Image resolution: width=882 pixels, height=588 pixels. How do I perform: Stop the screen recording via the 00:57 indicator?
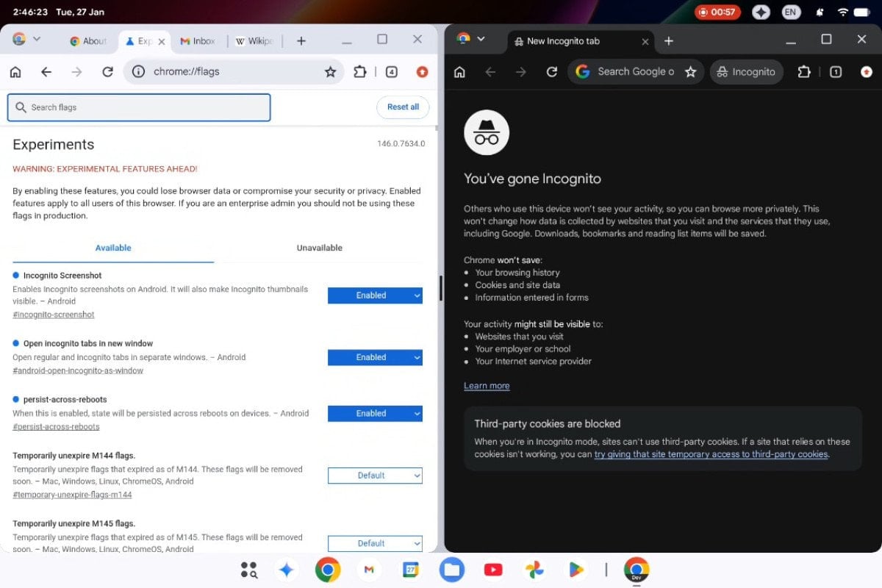[717, 12]
